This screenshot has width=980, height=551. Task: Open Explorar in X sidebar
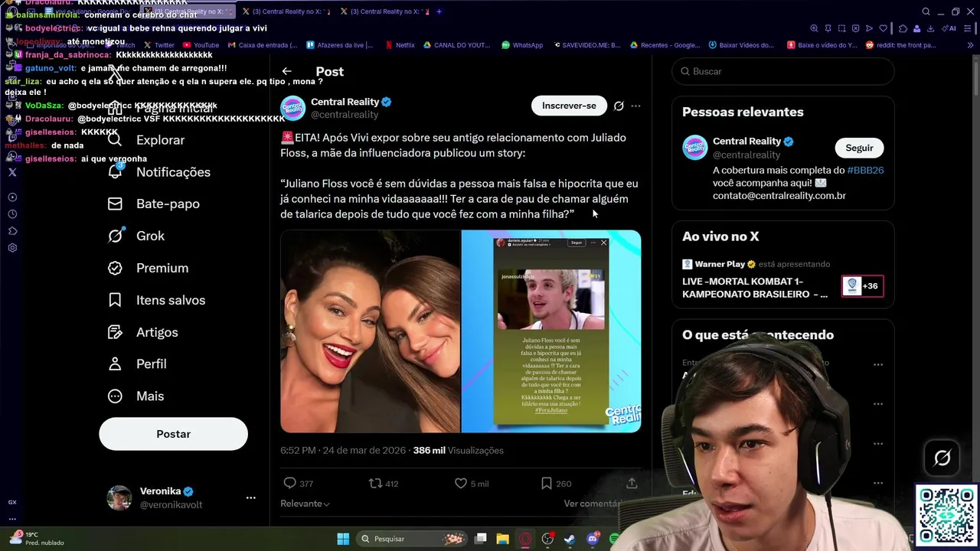pyautogui.click(x=146, y=140)
